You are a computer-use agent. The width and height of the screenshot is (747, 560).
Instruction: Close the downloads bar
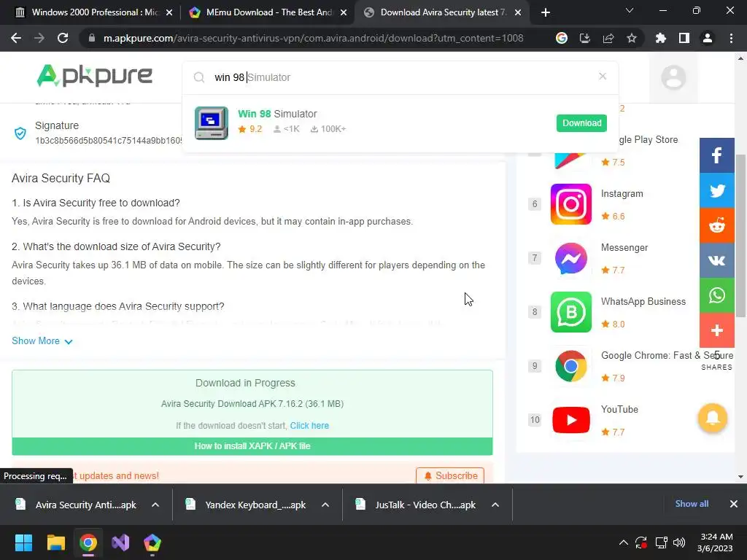click(734, 504)
